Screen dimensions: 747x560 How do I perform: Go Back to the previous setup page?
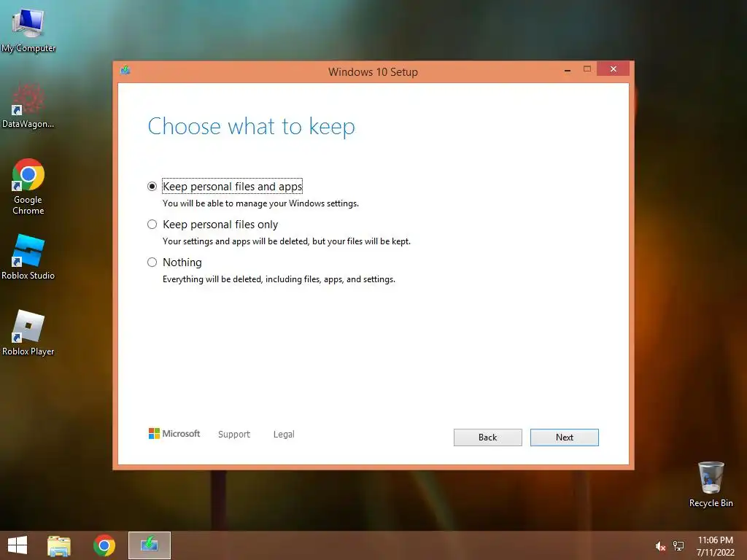[x=488, y=437]
